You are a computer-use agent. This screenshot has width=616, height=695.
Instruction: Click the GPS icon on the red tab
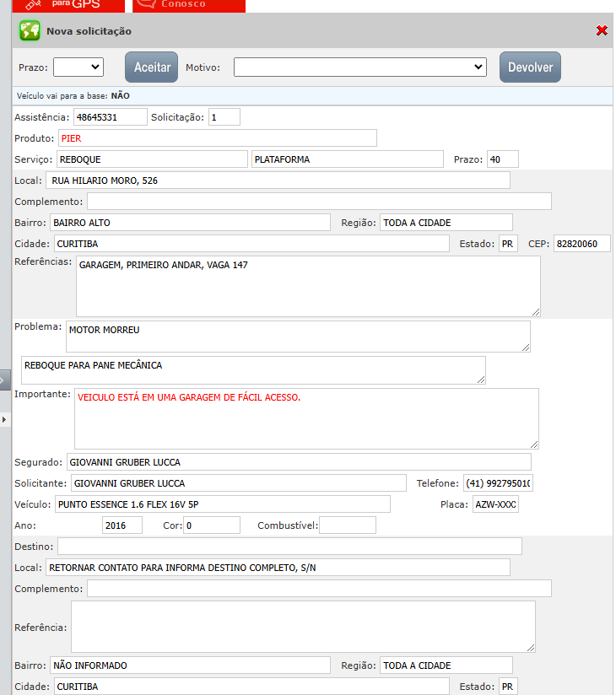(34, 4)
